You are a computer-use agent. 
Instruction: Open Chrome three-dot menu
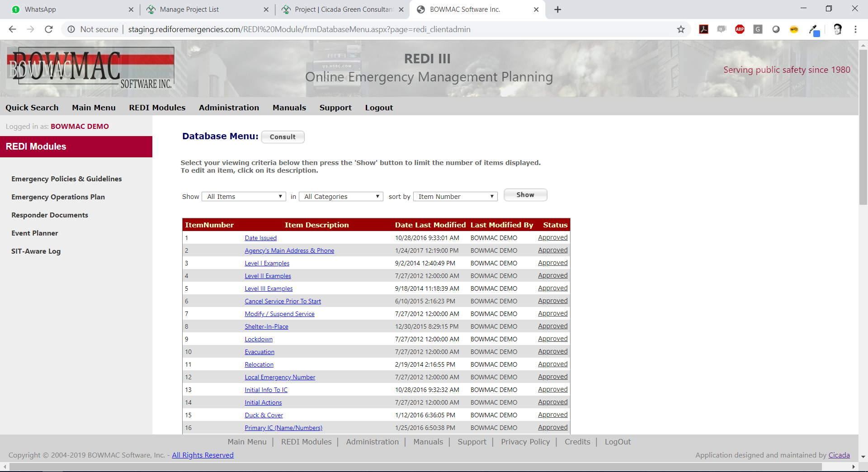(x=855, y=29)
